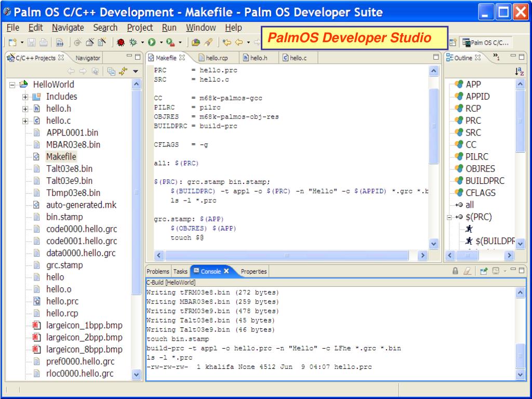Click the Open Type toolbar icon
Screen dimensions: 532x399
[x=196, y=42]
